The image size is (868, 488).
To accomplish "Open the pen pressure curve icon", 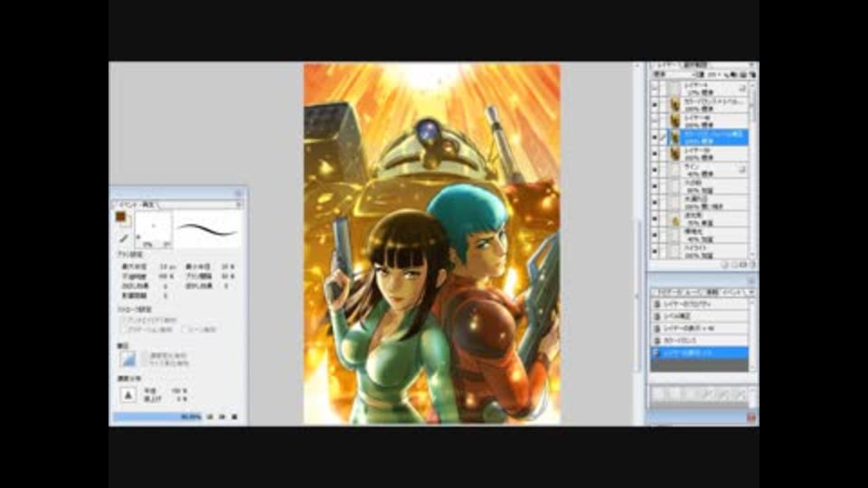I will [x=127, y=359].
